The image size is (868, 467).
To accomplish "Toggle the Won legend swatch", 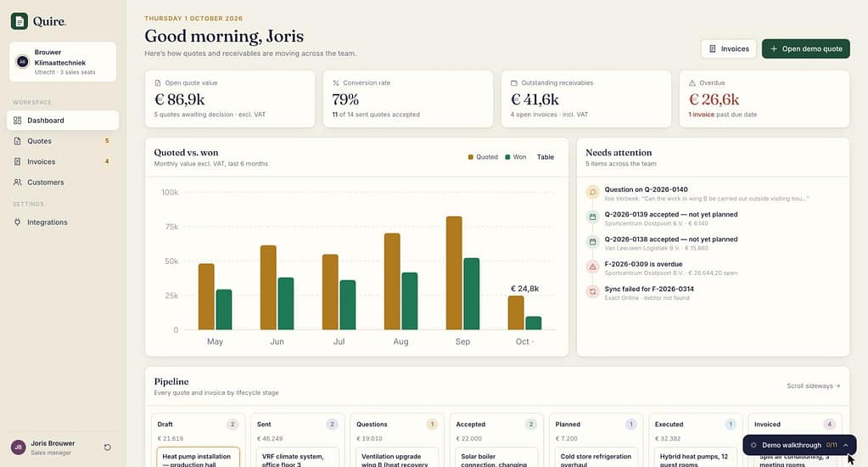I will (x=507, y=157).
